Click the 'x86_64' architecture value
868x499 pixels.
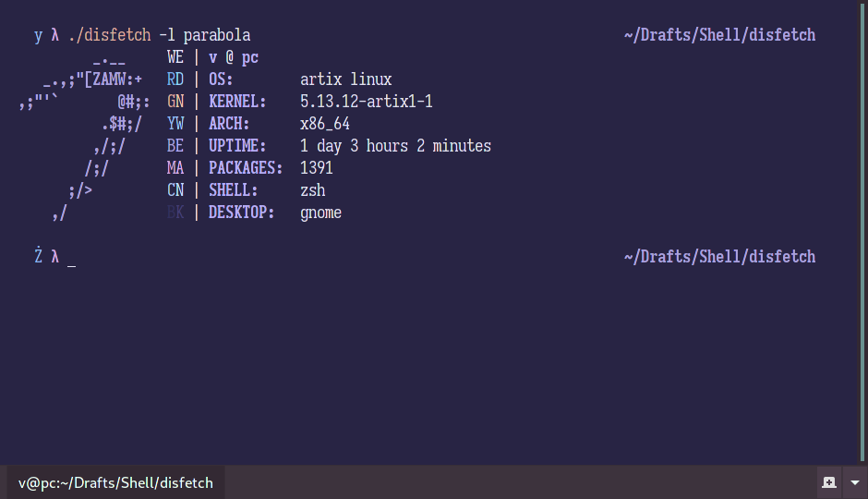(x=324, y=124)
